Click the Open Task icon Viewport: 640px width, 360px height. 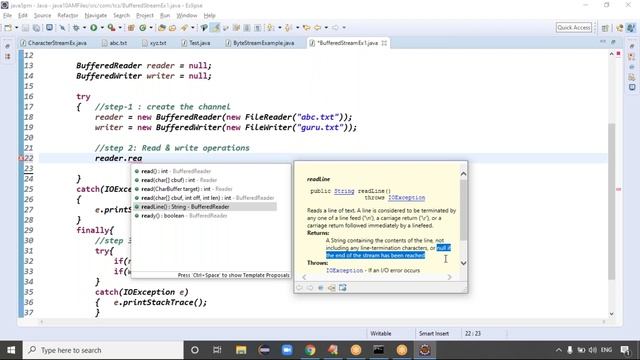click(x=173, y=28)
